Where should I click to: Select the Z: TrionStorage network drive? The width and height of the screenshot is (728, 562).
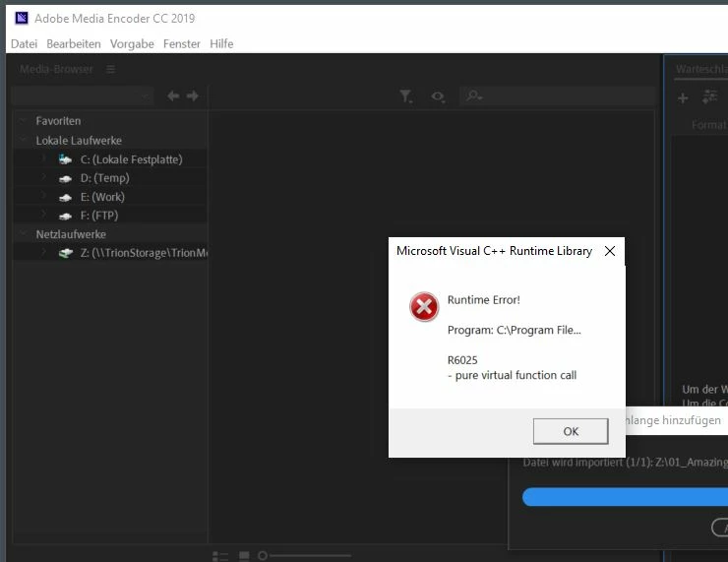[x=144, y=253]
